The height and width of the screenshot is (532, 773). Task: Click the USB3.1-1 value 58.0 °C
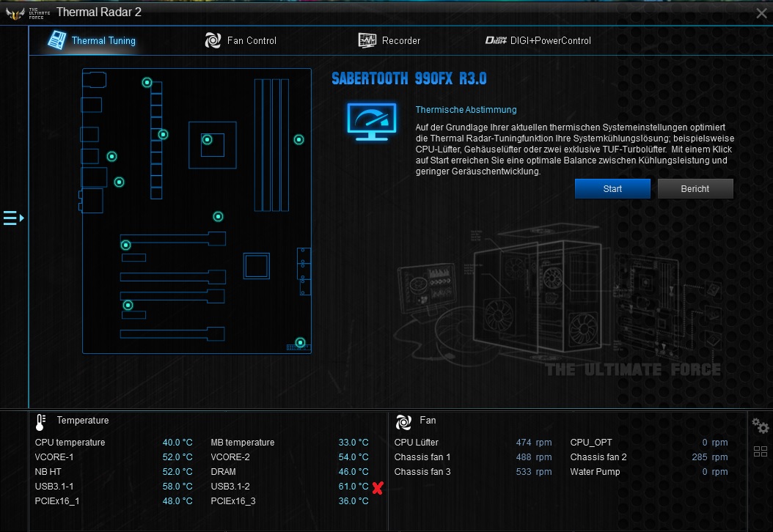pos(177,486)
